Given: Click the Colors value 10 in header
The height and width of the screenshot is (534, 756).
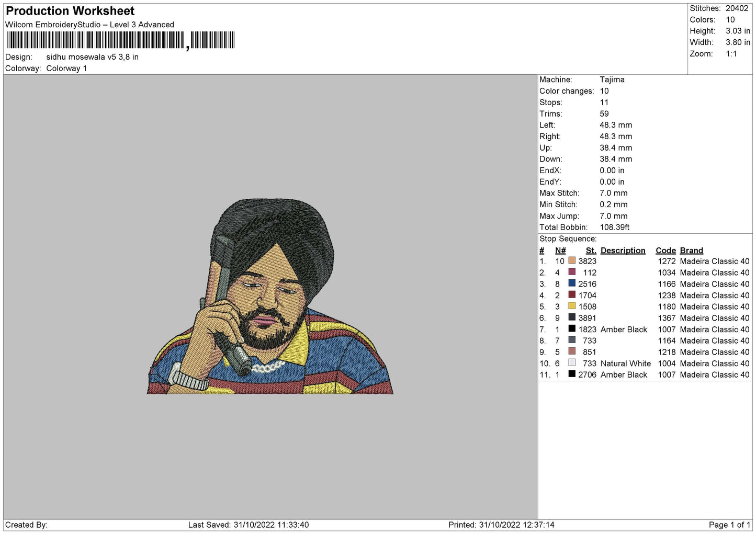Looking at the screenshot, I should (x=730, y=20).
